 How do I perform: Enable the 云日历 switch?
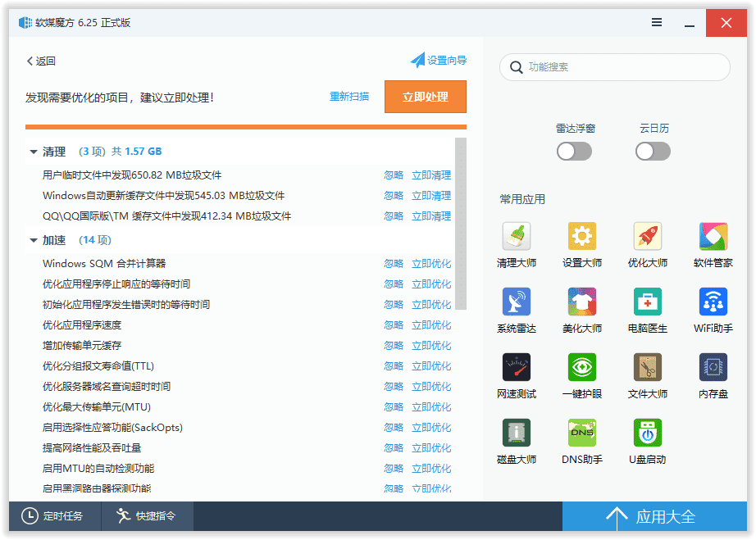pyautogui.click(x=653, y=152)
